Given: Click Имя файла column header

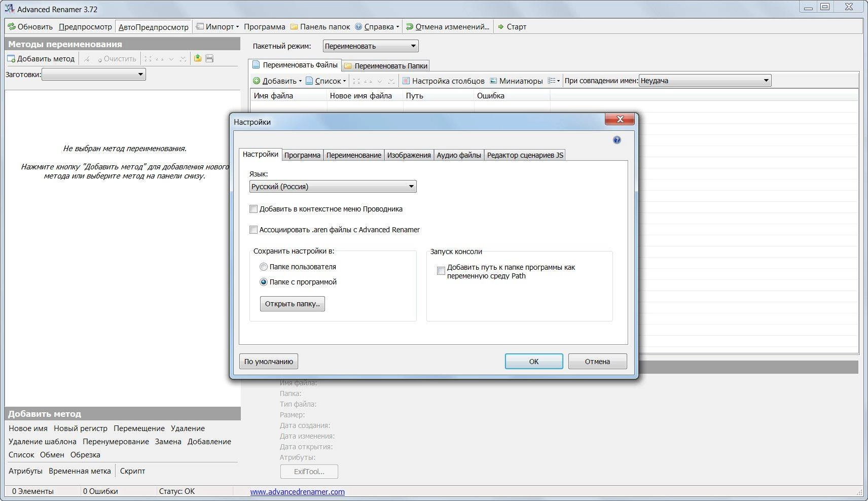Looking at the screenshot, I should 289,96.
